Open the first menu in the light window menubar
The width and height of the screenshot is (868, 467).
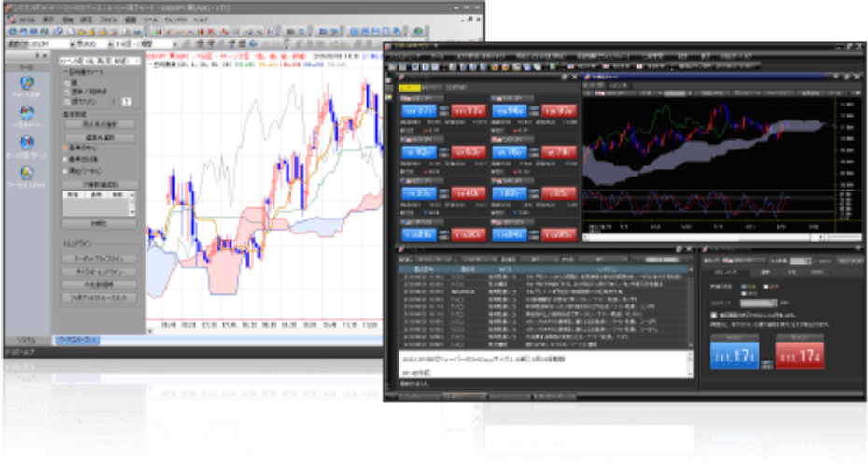coord(28,19)
